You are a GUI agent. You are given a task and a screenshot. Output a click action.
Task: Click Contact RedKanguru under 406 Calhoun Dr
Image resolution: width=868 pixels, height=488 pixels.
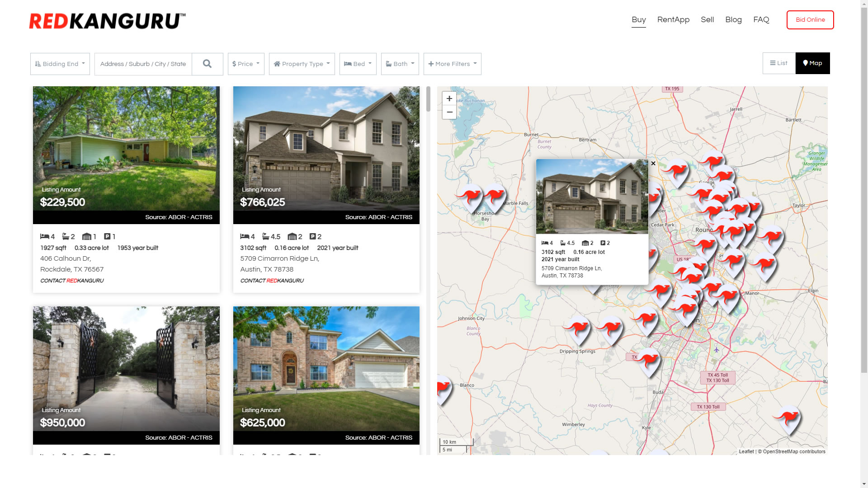(72, 281)
